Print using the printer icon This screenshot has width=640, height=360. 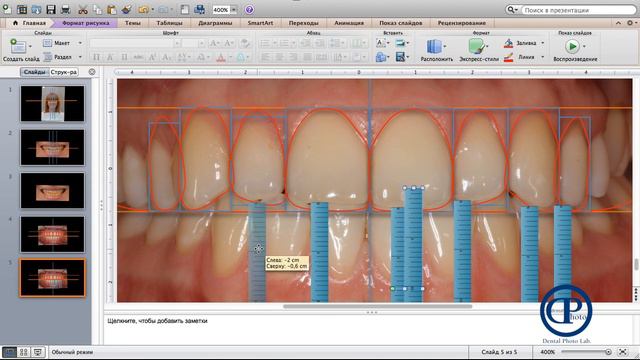pyautogui.click(x=65, y=9)
